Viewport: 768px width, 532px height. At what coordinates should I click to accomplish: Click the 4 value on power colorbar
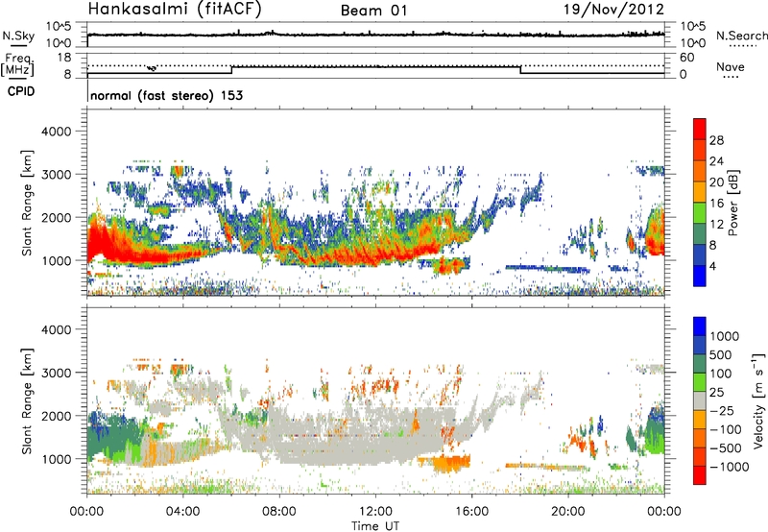(712, 266)
